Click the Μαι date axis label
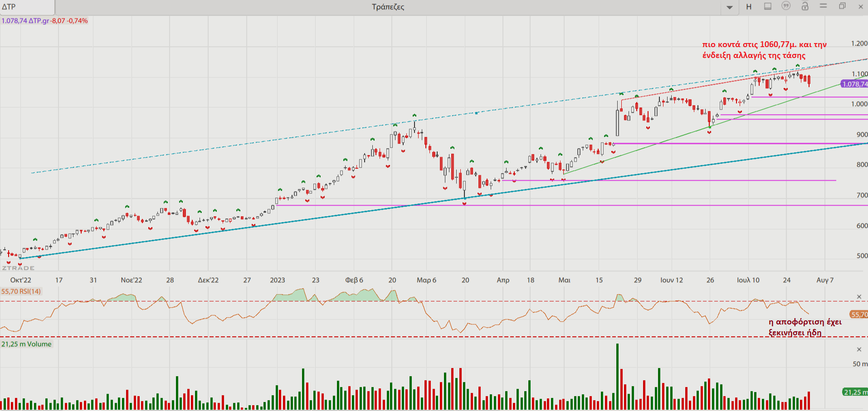Image resolution: width=868 pixels, height=411 pixels. (564, 280)
